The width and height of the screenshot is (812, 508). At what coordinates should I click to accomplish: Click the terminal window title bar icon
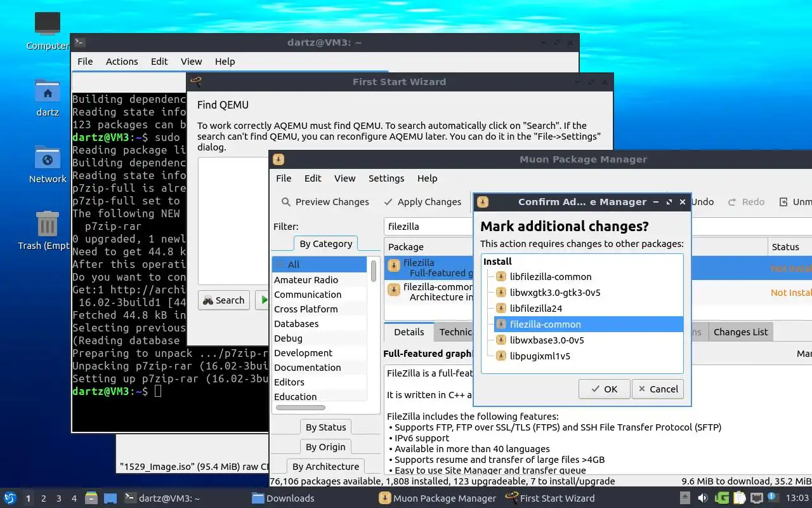coord(79,43)
